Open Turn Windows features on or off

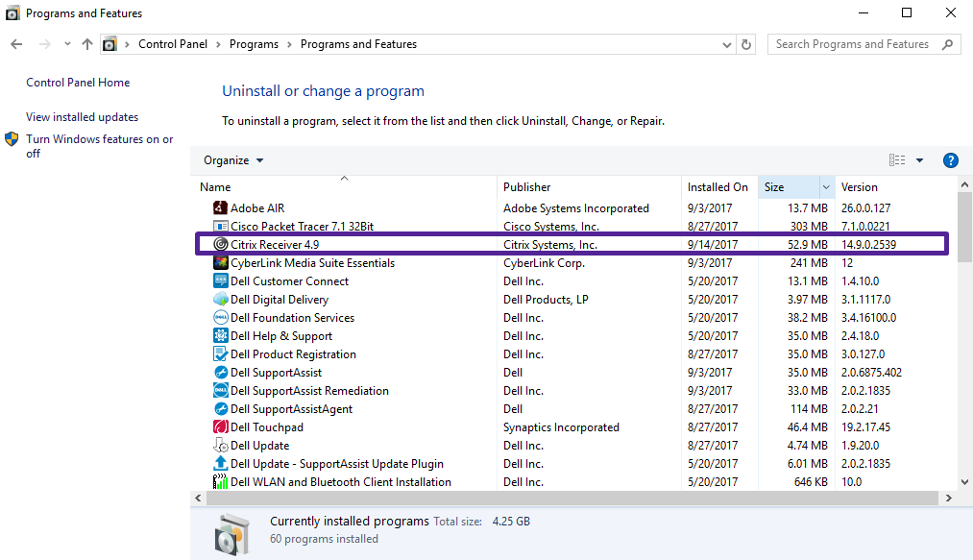pyautogui.click(x=99, y=147)
